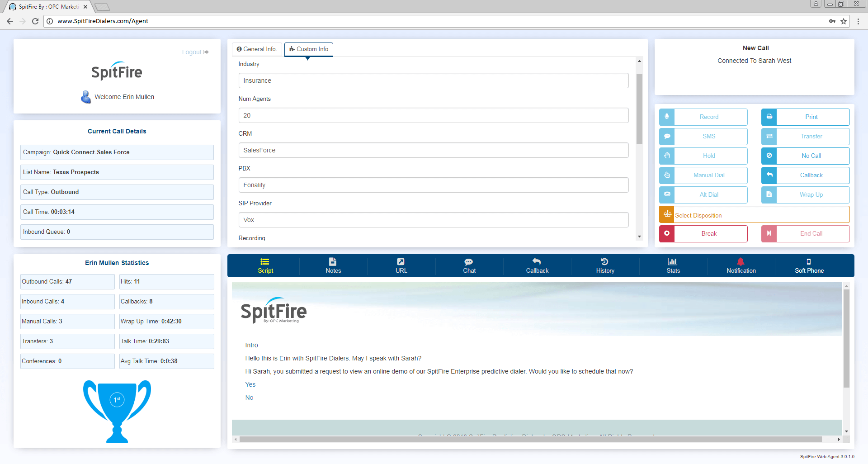Click the SMS speech bubble icon
Viewport: 868px width, 464px height.
pos(667,136)
